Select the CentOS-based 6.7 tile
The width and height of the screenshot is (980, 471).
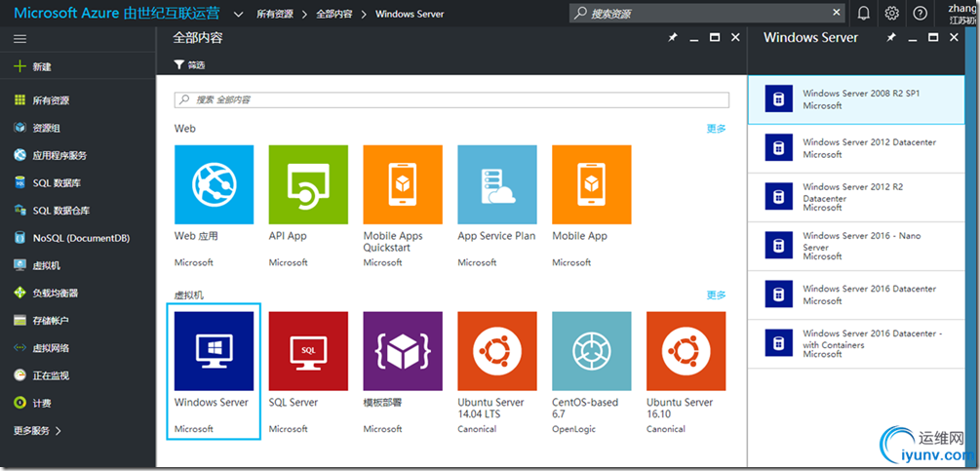click(x=591, y=373)
